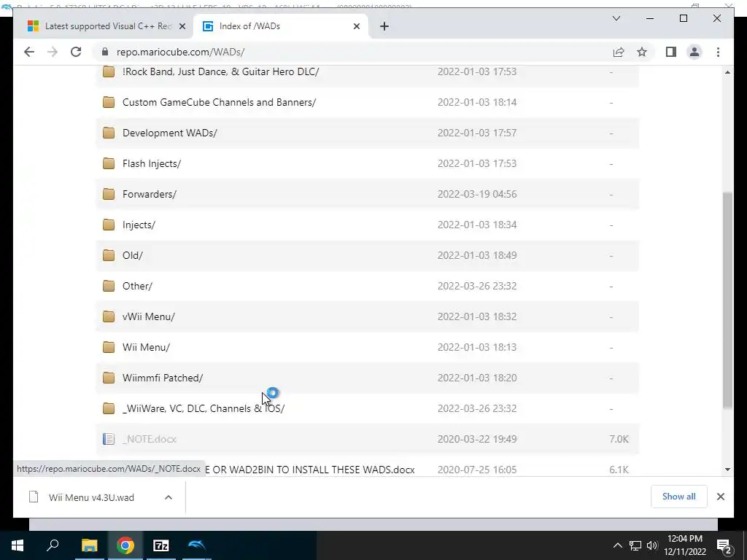Click the folder icon next to Injects
The width and height of the screenshot is (747, 560).
[x=109, y=225]
